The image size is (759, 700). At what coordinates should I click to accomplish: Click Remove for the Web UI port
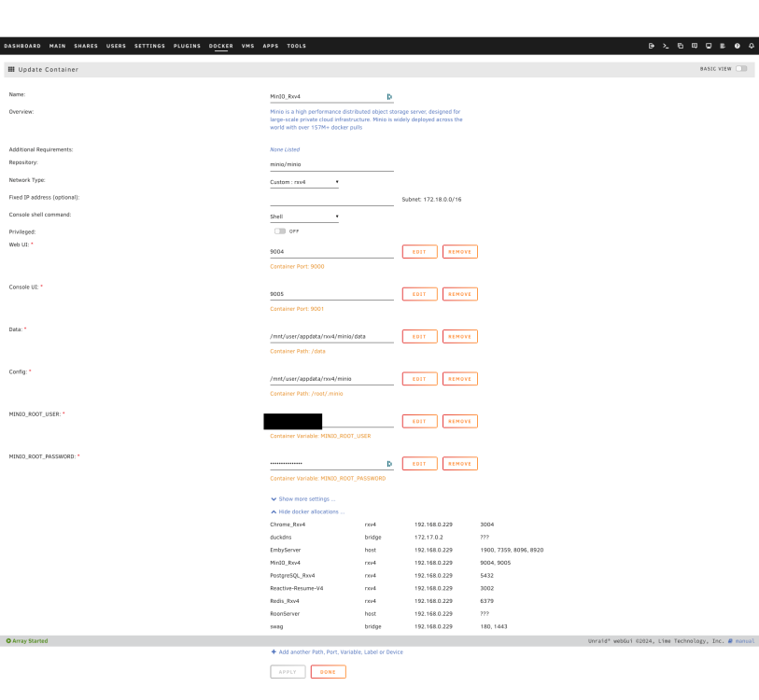[x=460, y=252]
